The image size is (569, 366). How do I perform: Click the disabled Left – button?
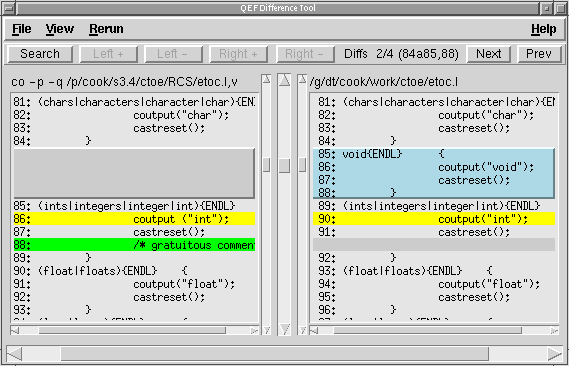point(173,54)
